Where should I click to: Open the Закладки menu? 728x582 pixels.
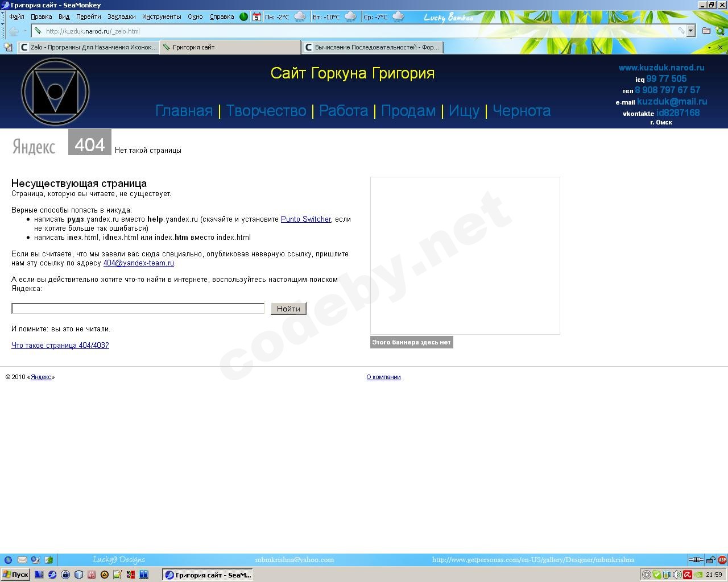[x=121, y=16]
